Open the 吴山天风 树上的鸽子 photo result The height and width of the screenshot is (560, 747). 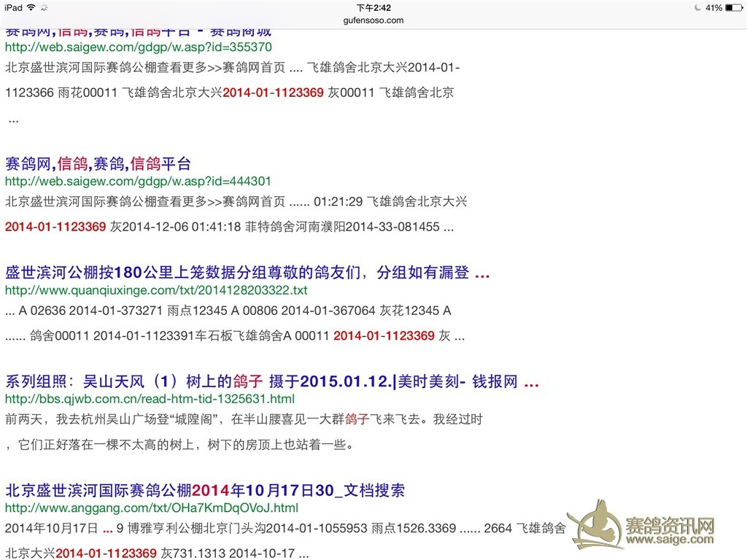pos(270,381)
